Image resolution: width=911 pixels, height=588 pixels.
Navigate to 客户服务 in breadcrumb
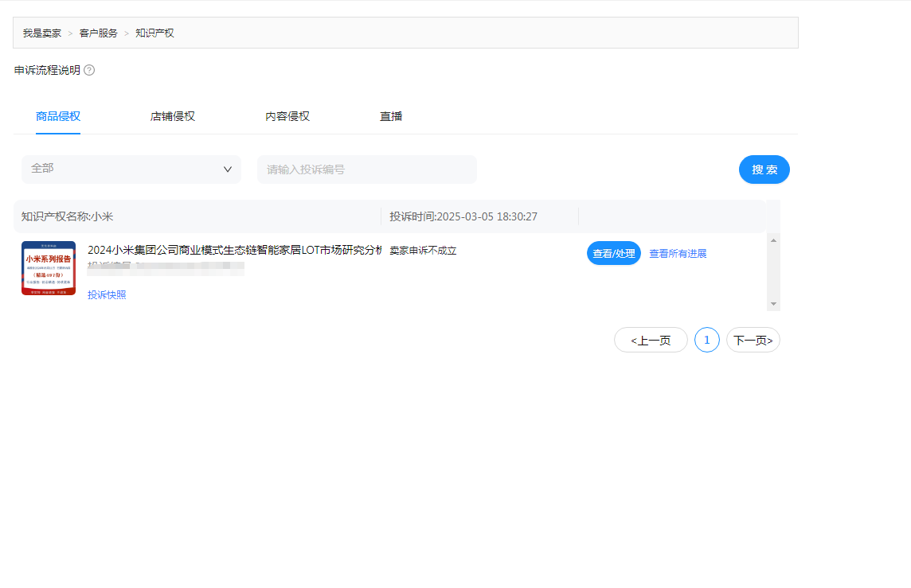(x=98, y=33)
